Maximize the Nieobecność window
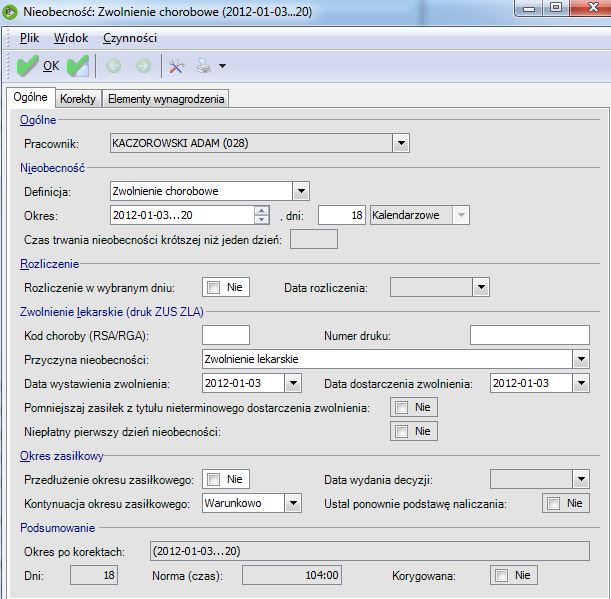This screenshot has height=599, width=611. click(x=556, y=7)
